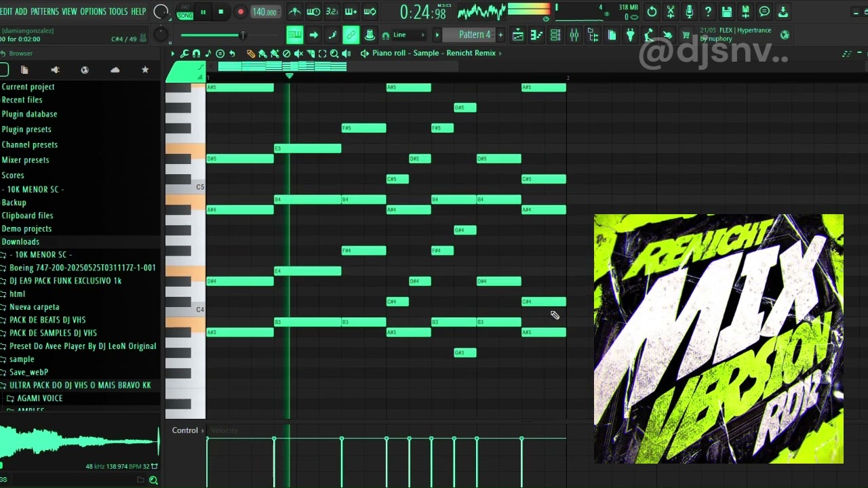The image size is (868, 488).
Task: Click the Export download icon in top toolbar
Action: pyautogui.click(x=783, y=12)
